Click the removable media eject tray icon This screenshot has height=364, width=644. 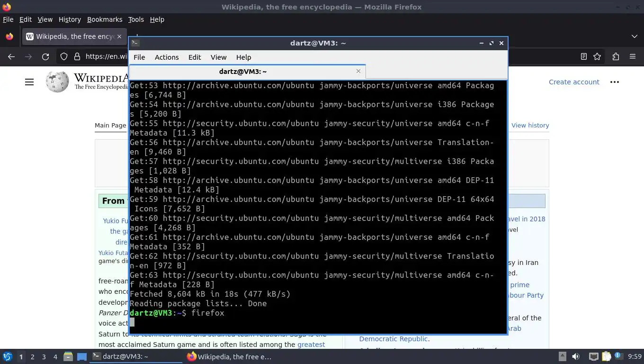click(x=563, y=356)
